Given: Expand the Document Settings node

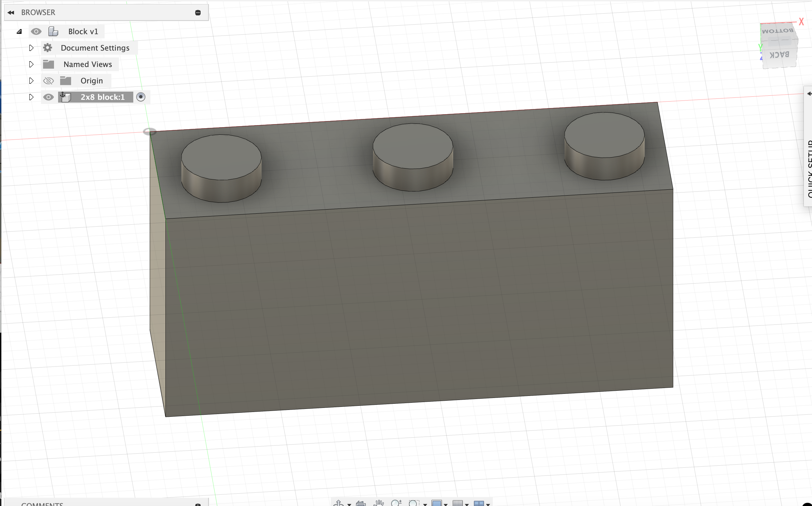Looking at the screenshot, I should (x=31, y=48).
